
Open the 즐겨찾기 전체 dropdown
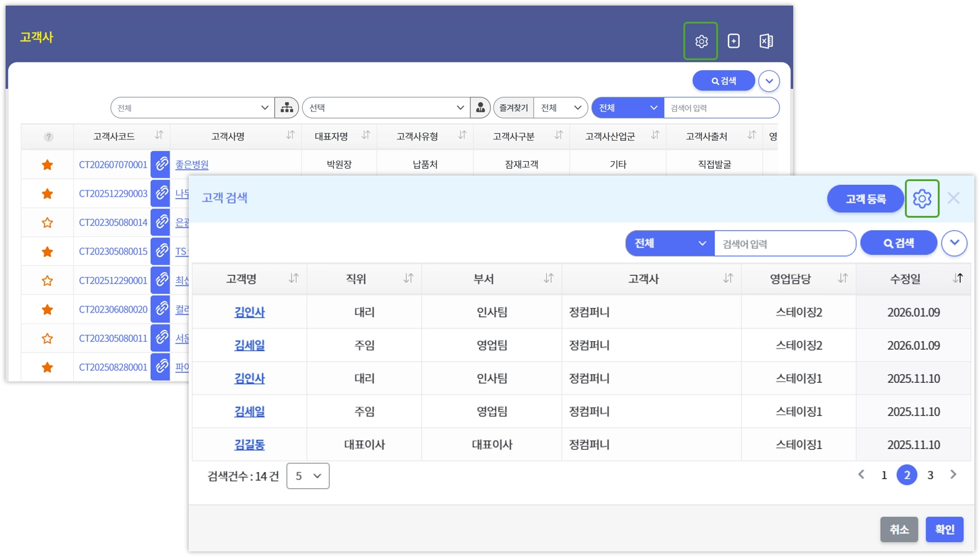coord(560,107)
